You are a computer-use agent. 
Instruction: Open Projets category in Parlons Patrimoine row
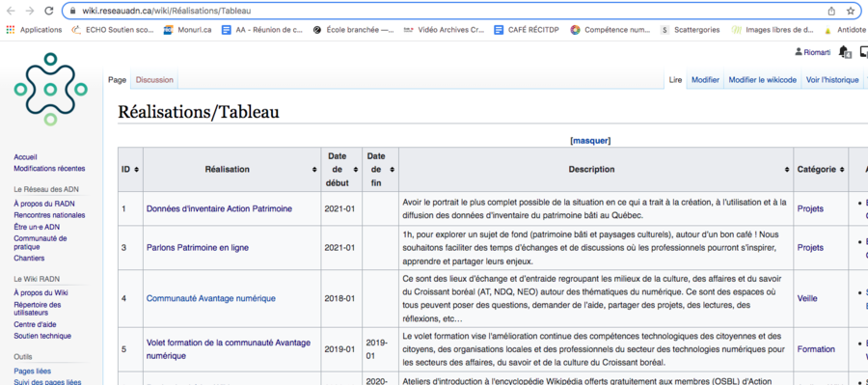click(810, 248)
